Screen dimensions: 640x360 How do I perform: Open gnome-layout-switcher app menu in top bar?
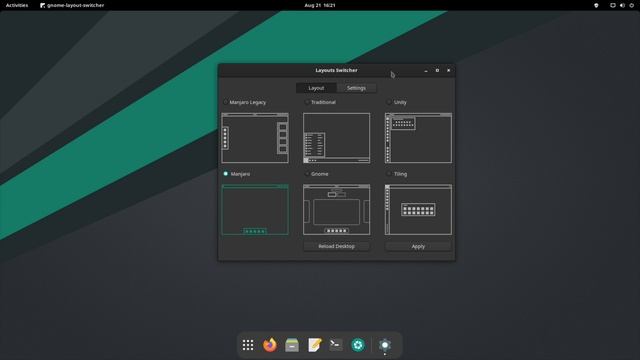click(x=72, y=5)
